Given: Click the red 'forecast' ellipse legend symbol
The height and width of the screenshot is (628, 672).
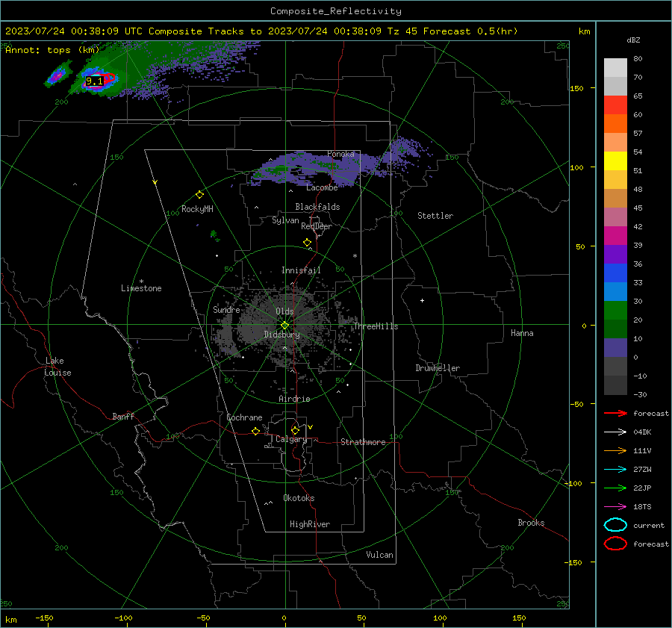Looking at the screenshot, I should [x=615, y=544].
